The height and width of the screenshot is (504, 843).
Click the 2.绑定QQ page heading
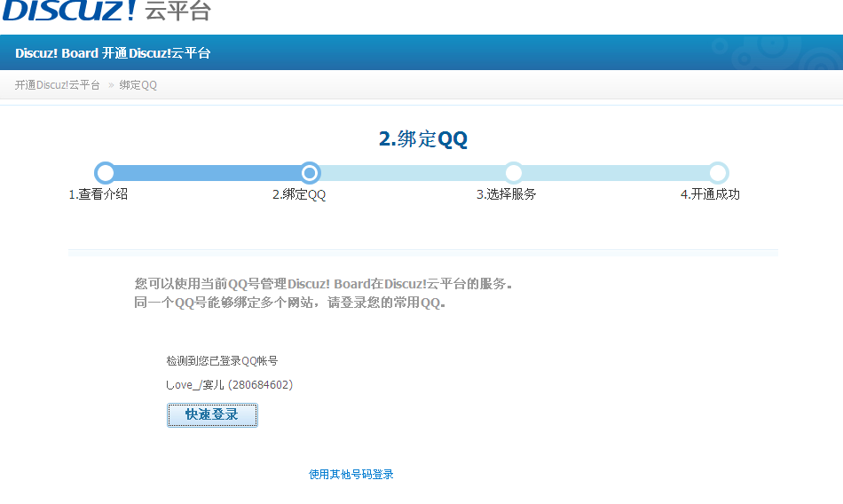click(423, 138)
